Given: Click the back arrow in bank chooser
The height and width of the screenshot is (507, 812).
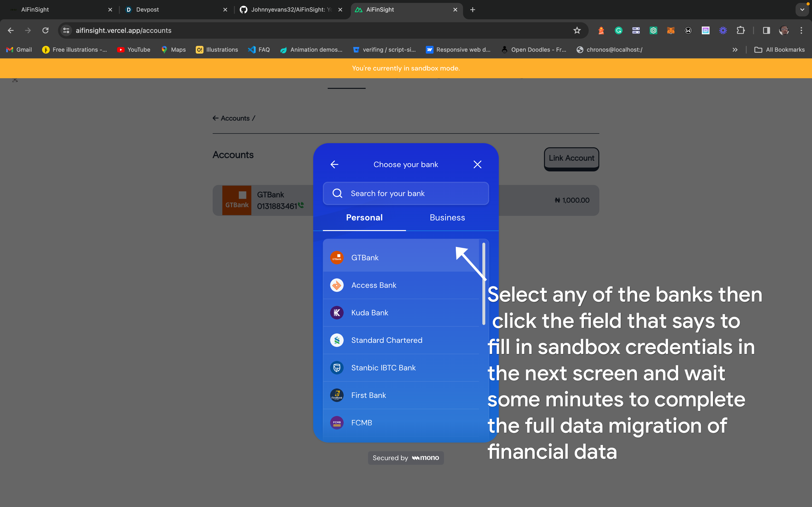Looking at the screenshot, I should (x=334, y=164).
